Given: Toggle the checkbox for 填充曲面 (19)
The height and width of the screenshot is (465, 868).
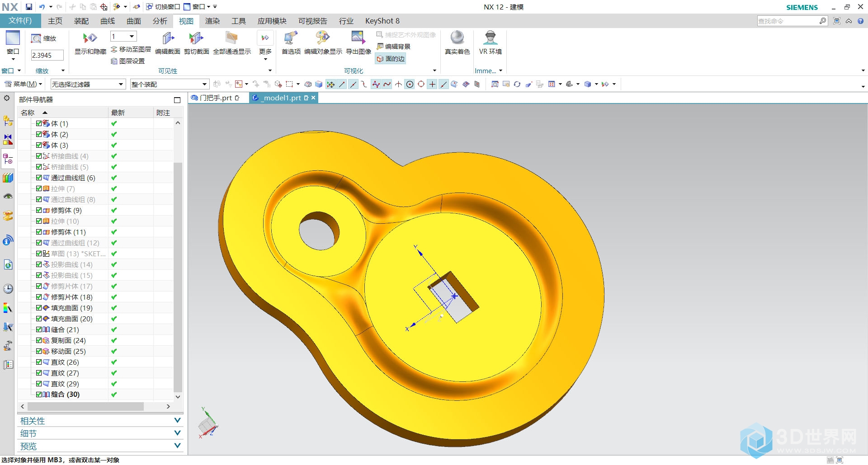Looking at the screenshot, I should coord(39,308).
